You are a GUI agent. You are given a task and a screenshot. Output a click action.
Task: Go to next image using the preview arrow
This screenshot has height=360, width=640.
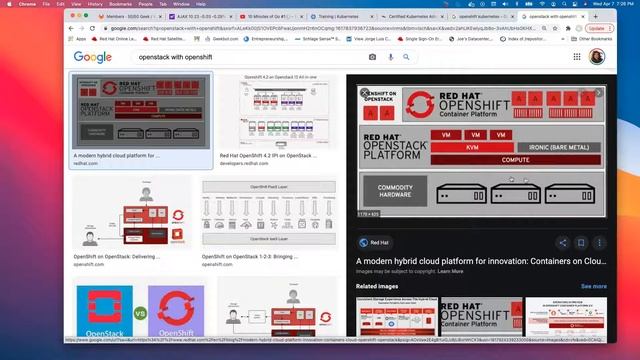coord(599,93)
